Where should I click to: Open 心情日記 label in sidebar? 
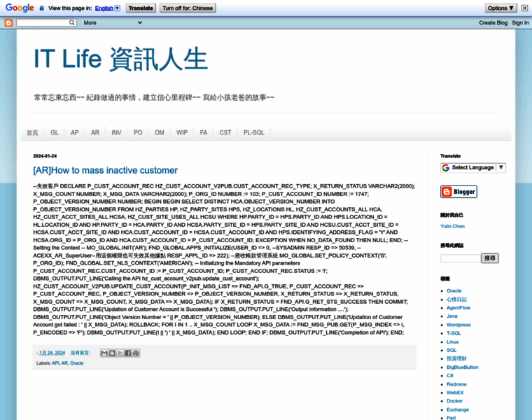pos(456,299)
